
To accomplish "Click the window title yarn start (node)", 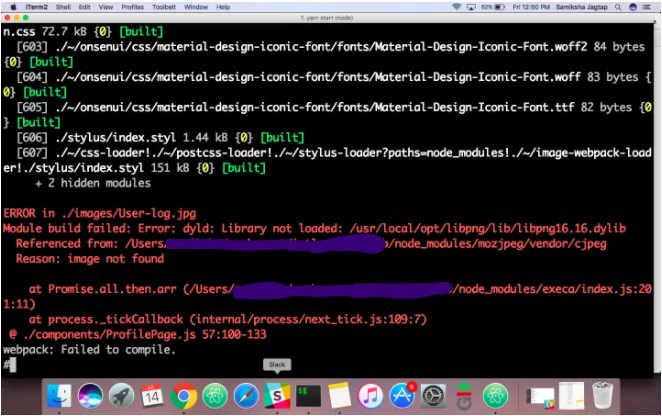I will (327, 18).
